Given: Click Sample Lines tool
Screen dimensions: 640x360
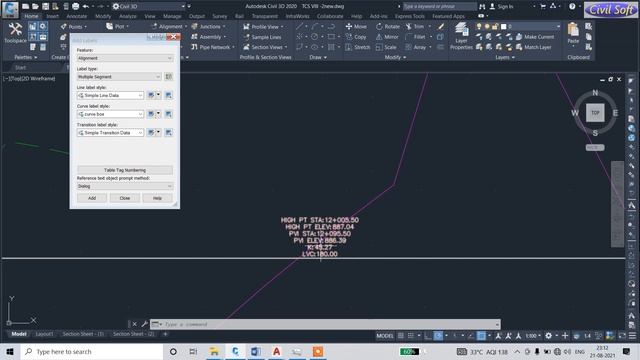Looking at the screenshot, I should (x=262, y=37).
